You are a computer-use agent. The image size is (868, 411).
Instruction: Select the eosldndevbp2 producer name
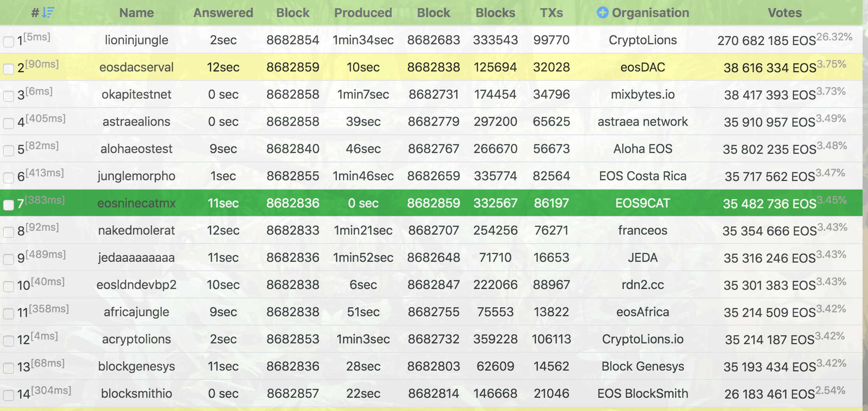coord(136,285)
